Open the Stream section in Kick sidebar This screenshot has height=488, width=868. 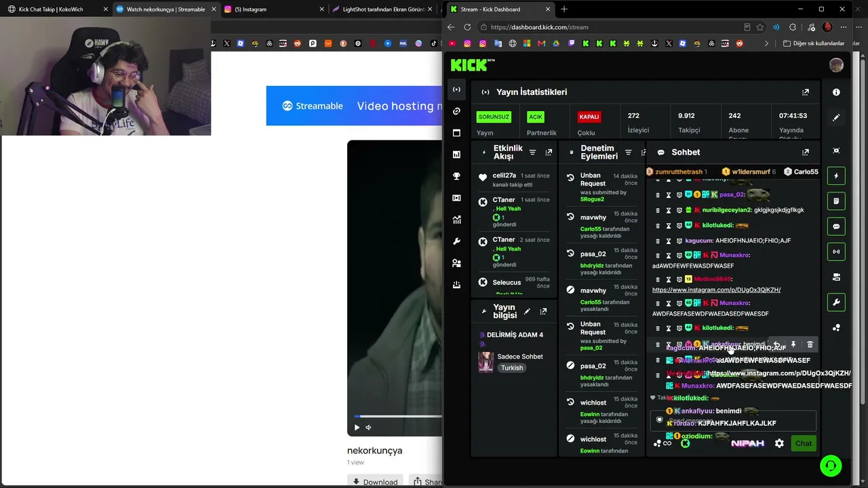click(x=456, y=89)
